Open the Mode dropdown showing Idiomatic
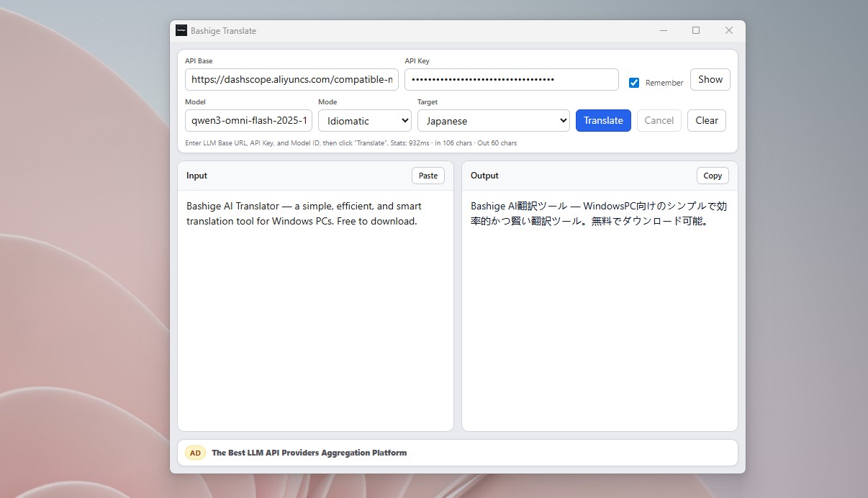This screenshot has width=868, height=498. pos(365,121)
